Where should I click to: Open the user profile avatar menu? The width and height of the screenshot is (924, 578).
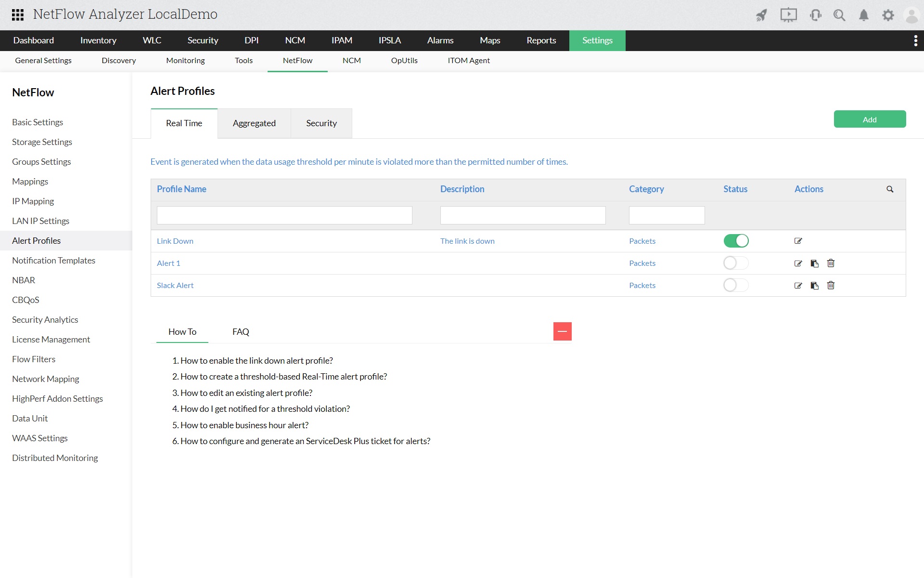(x=911, y=15)
